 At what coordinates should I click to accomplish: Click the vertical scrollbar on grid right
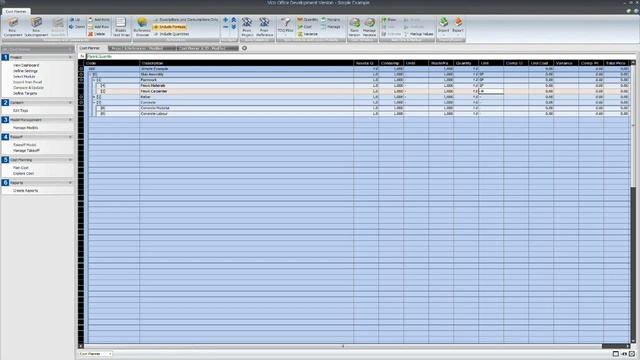(633, 202)
